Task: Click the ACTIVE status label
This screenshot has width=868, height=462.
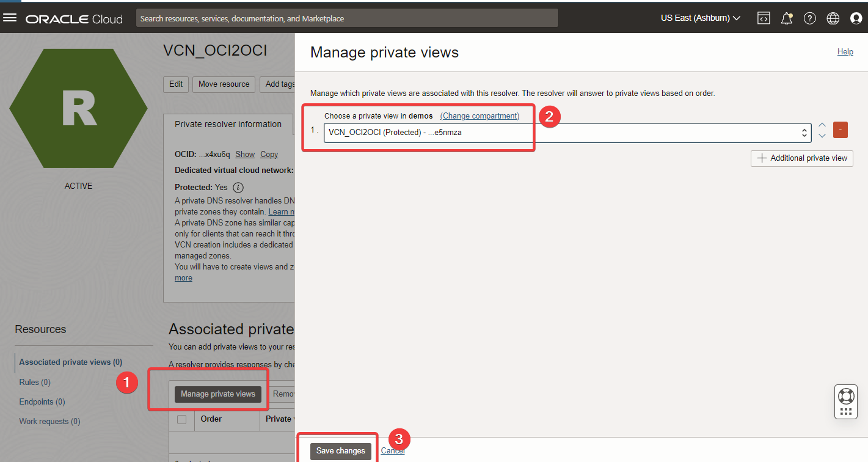Action: click(x=79, y=186)
